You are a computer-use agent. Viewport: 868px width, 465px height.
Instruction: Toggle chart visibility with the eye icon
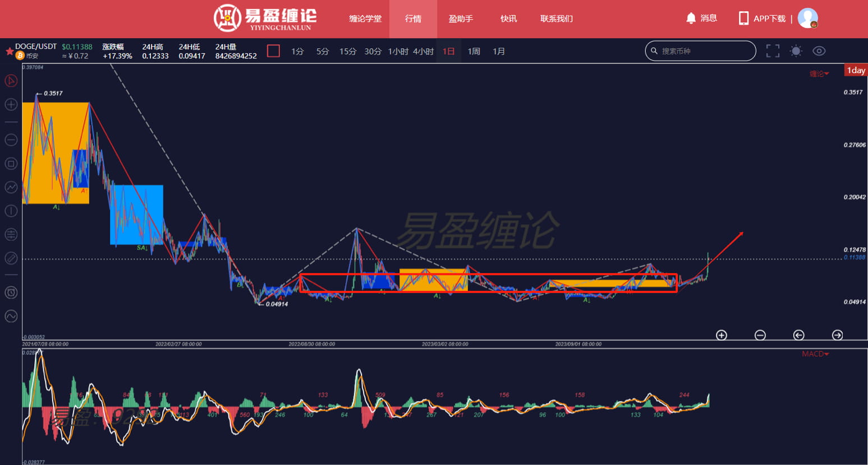pos(819,51)
